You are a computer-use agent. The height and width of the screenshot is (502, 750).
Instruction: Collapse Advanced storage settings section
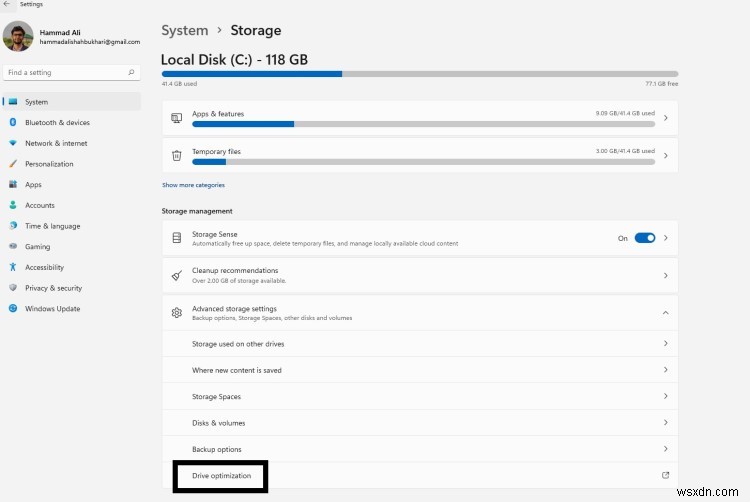click(665, 313)
